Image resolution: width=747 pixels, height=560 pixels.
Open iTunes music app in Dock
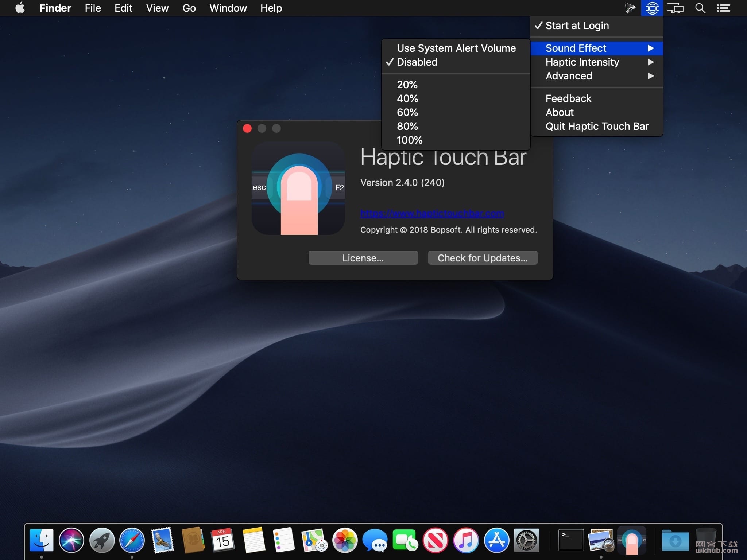[x=466, y=540]
